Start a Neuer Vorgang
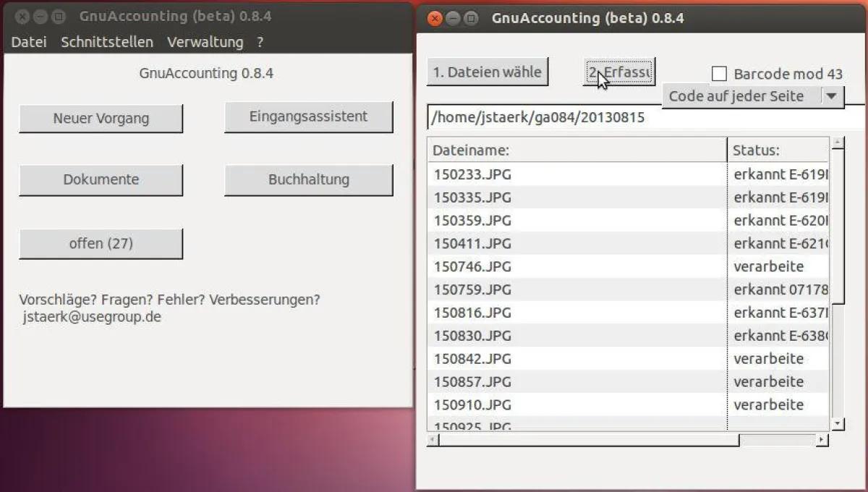Screen dimensions: 868x492 101,118
